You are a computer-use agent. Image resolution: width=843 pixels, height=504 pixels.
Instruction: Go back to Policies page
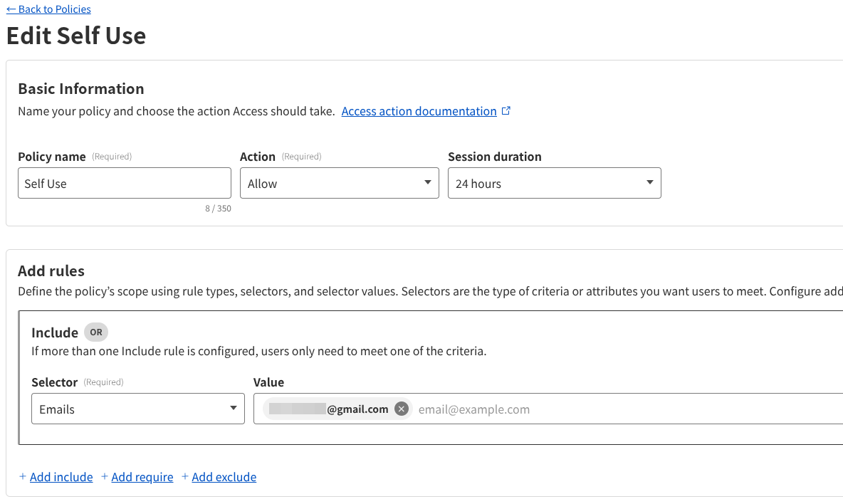pos(48,9)
